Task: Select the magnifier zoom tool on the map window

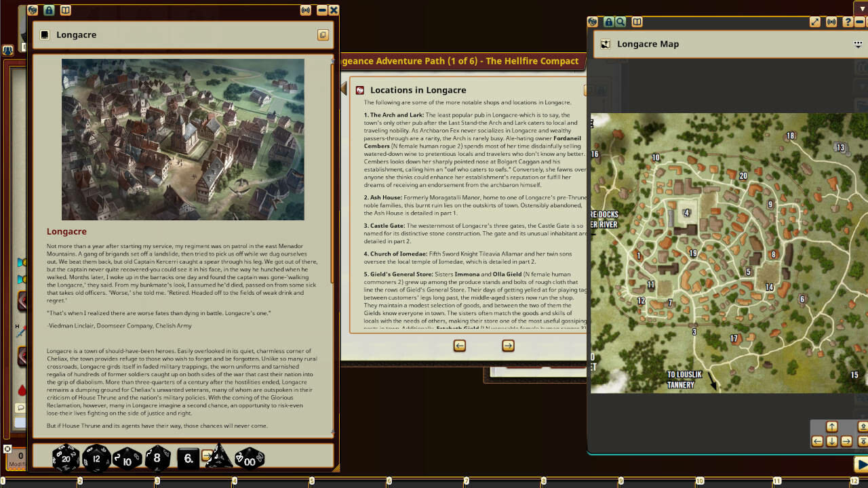Action: (x=620, y=22)
